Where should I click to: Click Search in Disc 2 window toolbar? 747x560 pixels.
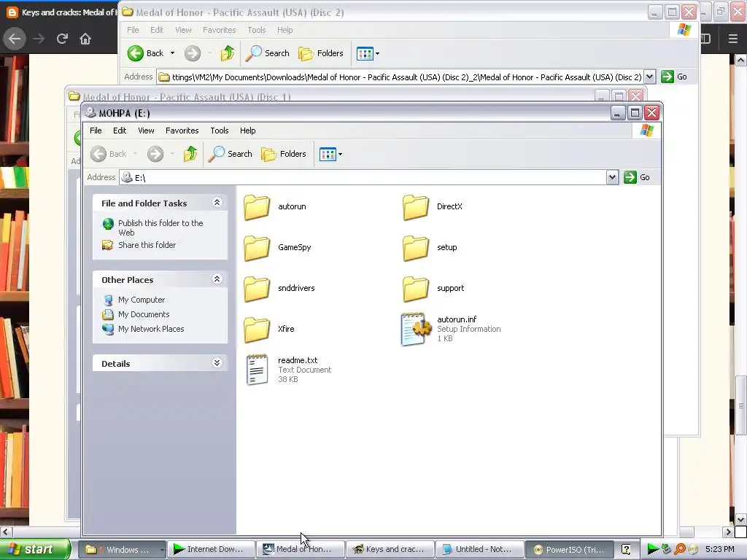(x=268, y=53)
